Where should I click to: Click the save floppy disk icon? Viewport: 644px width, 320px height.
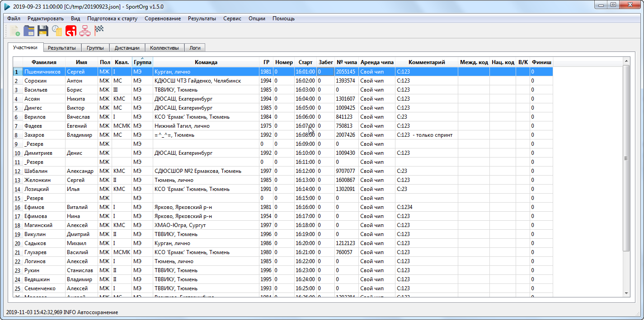tap(43, 31)
